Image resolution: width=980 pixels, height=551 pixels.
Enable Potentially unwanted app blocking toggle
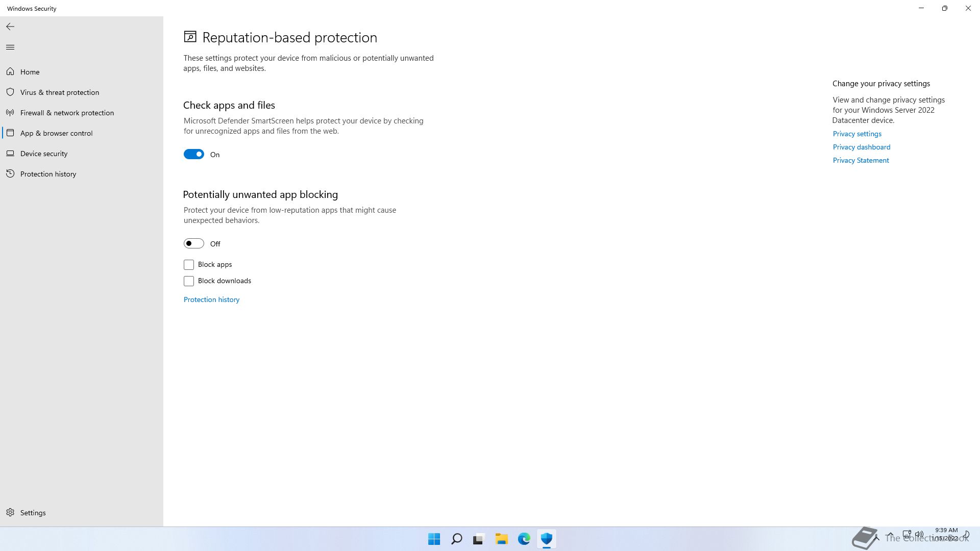(194, 243)
